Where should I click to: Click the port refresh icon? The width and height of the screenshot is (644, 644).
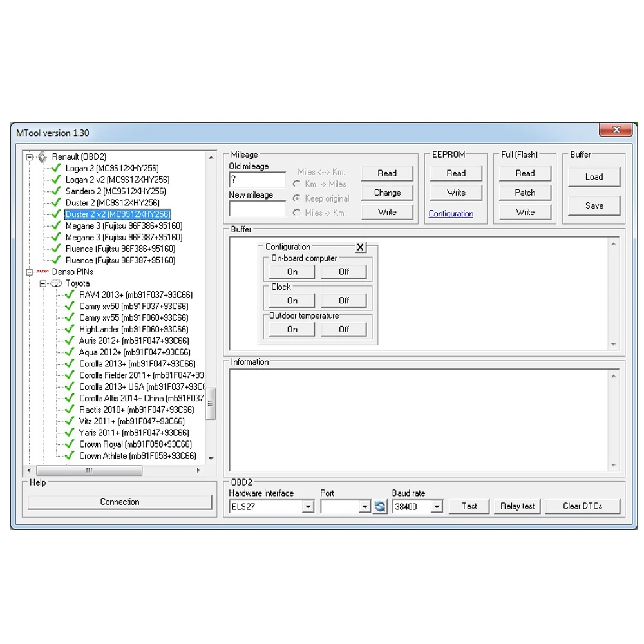point(380,506)
